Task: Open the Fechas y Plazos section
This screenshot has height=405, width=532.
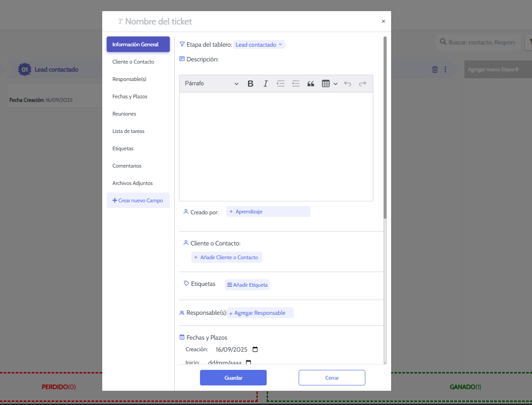Action: 130,96
